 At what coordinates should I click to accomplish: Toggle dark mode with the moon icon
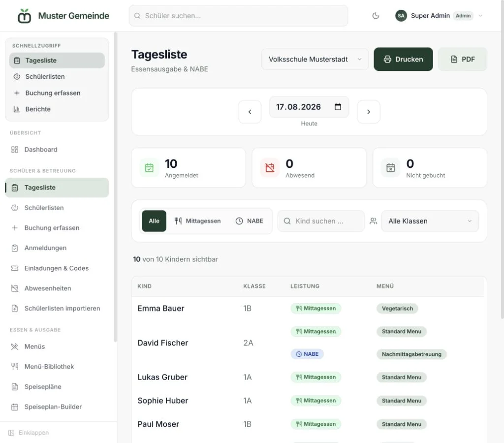pos(376,16)
